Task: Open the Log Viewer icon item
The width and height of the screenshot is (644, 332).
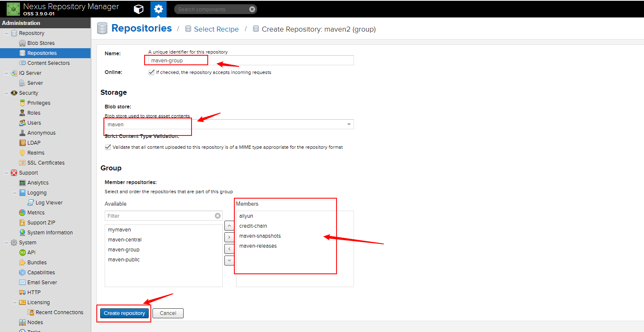Action: click(x=31, y=203)
